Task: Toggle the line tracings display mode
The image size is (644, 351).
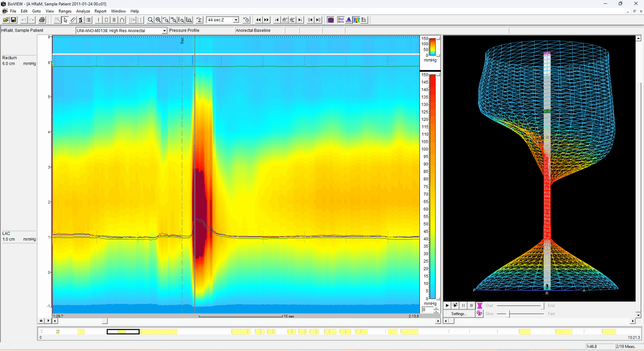Action: click(341, 20)
